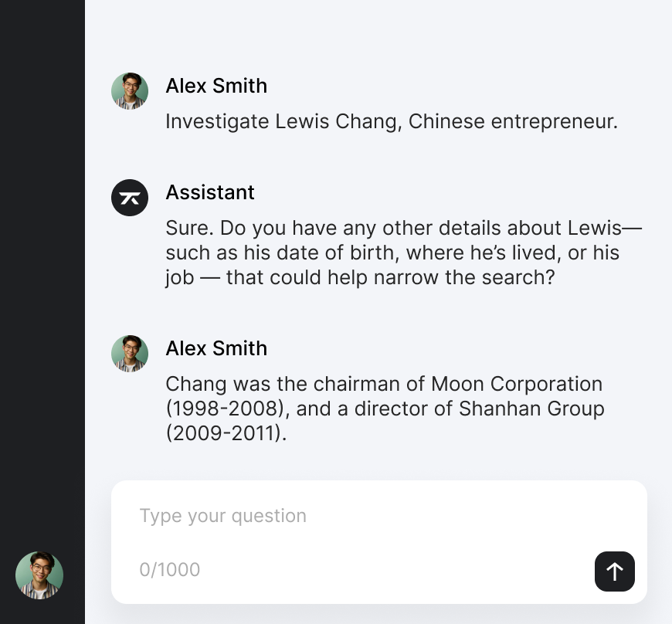Click the Alex Smith name above the Investigate message
672x624 pixels.
[216, 86]
